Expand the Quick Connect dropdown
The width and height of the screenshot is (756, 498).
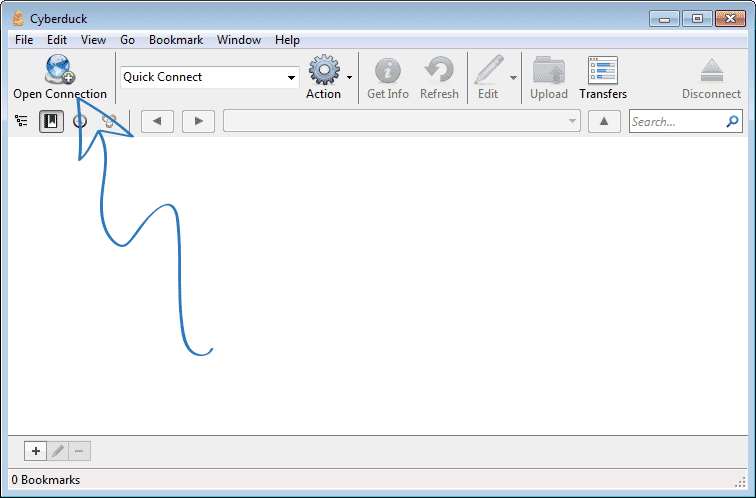291,78
